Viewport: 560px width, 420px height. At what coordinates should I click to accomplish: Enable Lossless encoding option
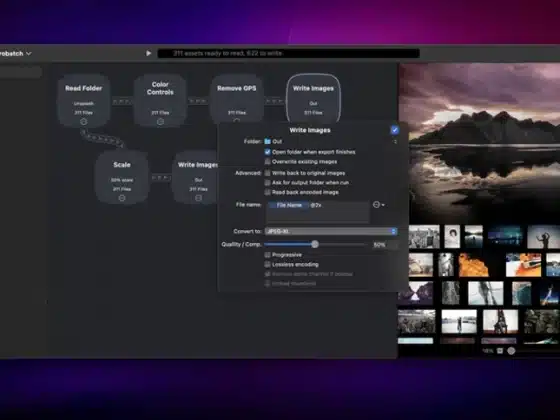268,264
